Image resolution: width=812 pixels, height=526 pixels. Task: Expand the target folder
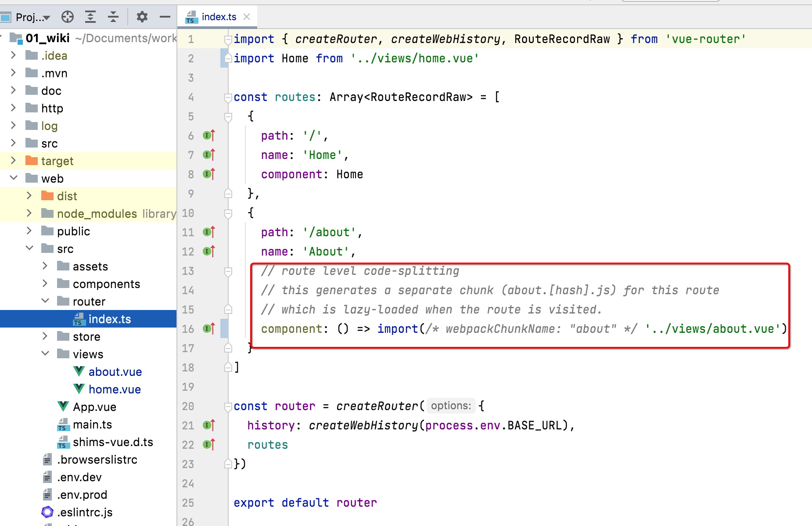[13, 161]
